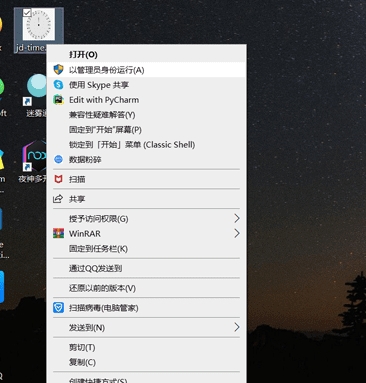Choose Edit with PyCharm
The height and width of the screenshot is (383, 366).
pos(147,100)
